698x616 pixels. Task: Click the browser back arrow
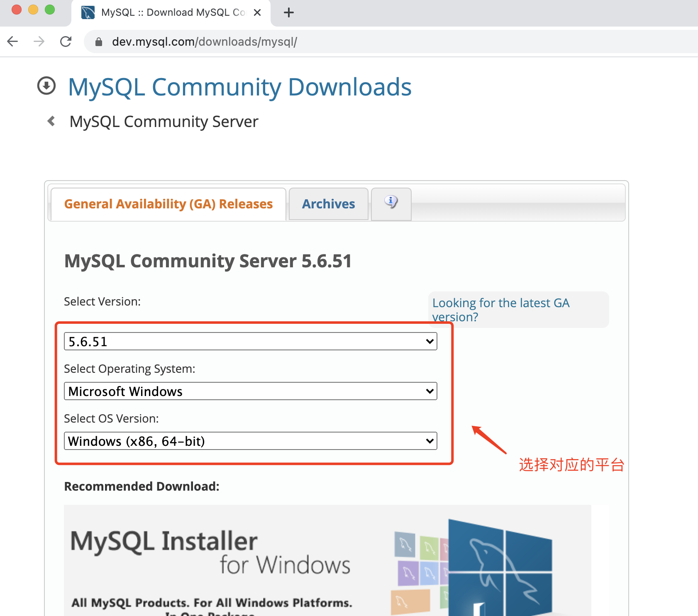pos(13,42)
